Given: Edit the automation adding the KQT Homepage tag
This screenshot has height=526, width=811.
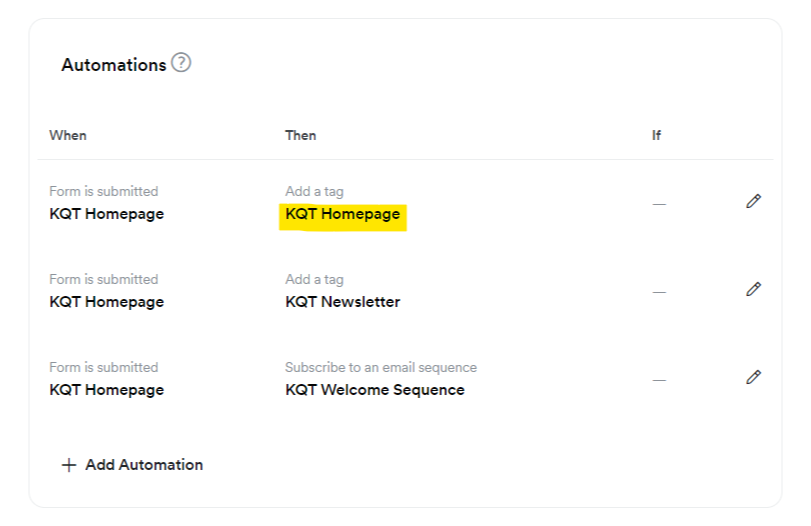Looking at the screenshot, I should (753, 201).
